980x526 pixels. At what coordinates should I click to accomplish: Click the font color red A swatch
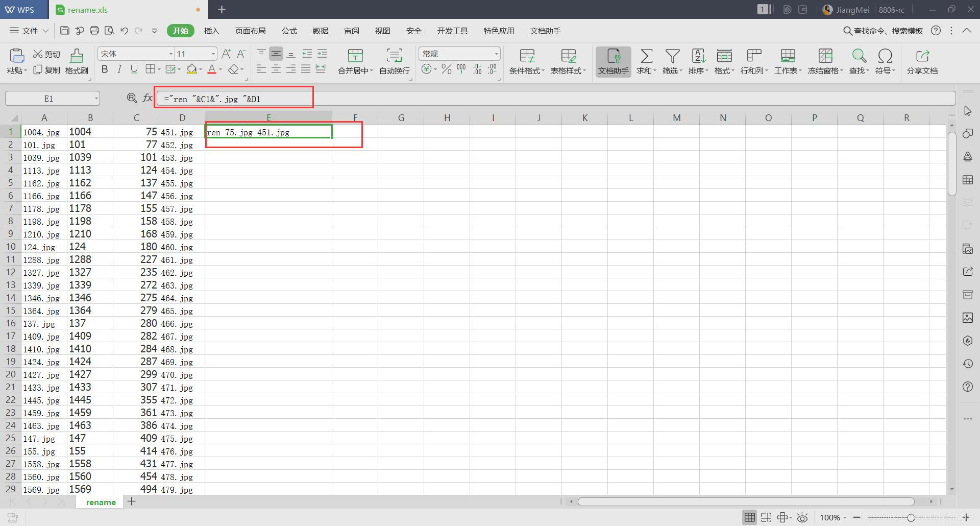point(212,69)
